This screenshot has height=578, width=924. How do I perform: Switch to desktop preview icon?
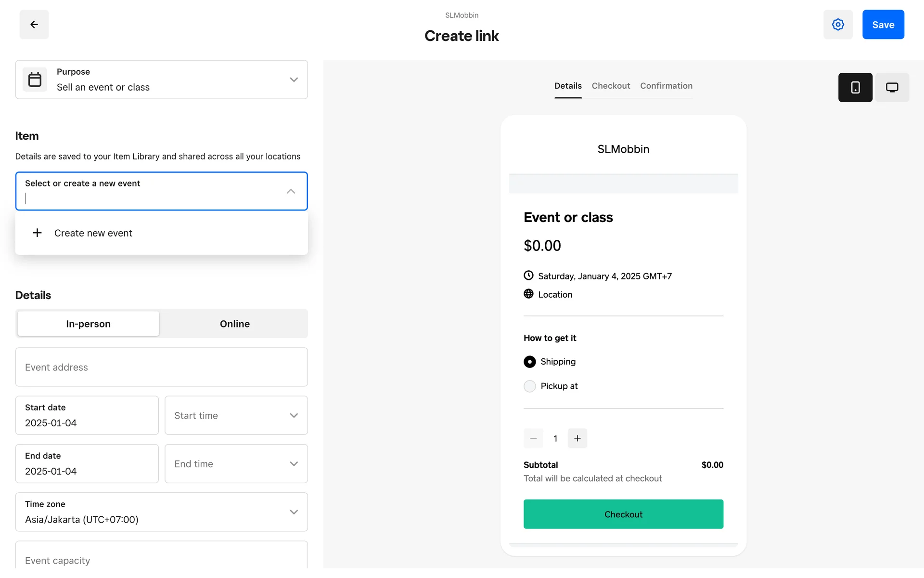892,88
